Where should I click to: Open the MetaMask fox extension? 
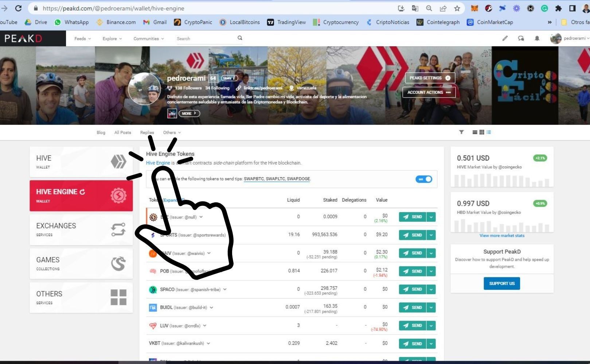point(474,8)
